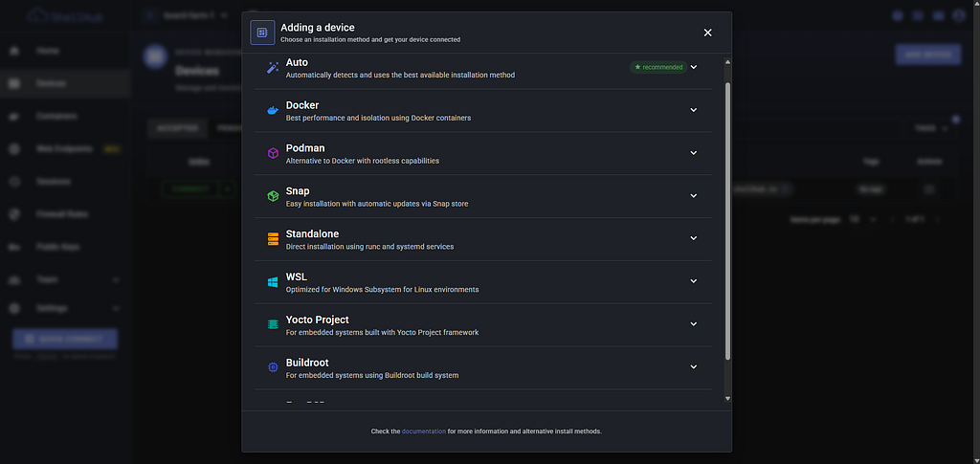Open Public Keys in the background sidebar
The image size is (980, 464).
(x=65, y=247)
